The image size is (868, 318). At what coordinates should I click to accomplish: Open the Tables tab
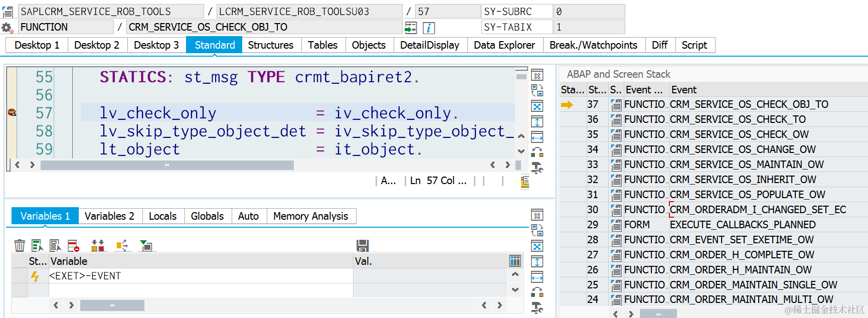[323, 45]
